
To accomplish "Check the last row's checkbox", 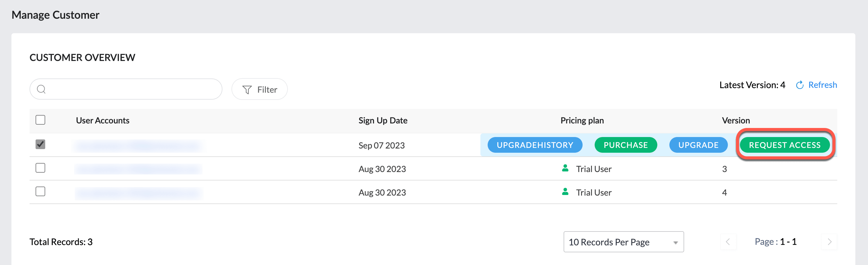I will (40, 191).
